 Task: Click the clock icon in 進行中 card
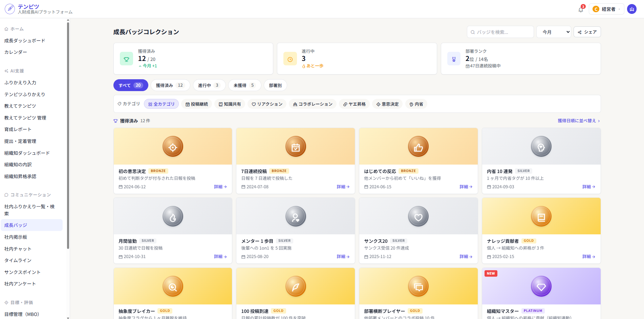290,59
